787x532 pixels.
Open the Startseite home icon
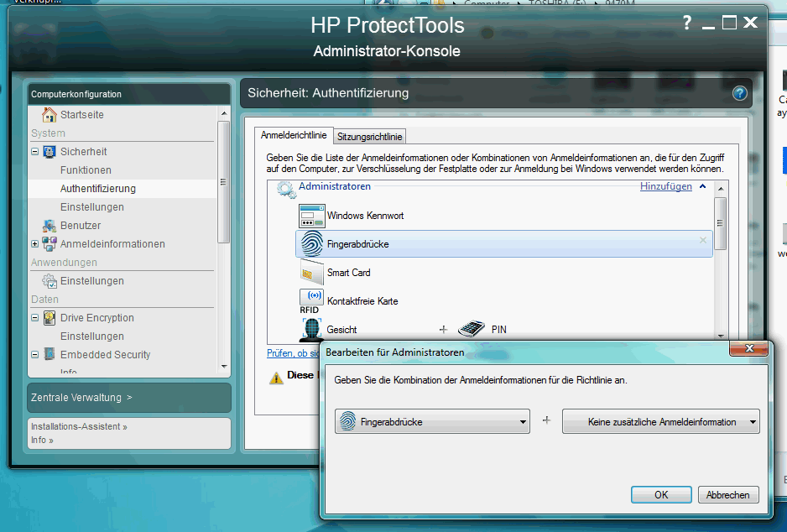(50, 115)
